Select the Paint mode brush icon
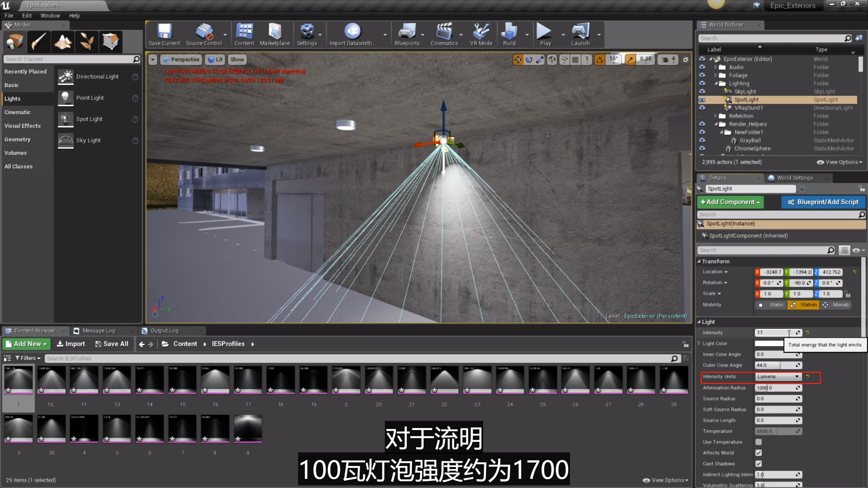The height and width of the screenshot is (488, 868). [39, 42]
